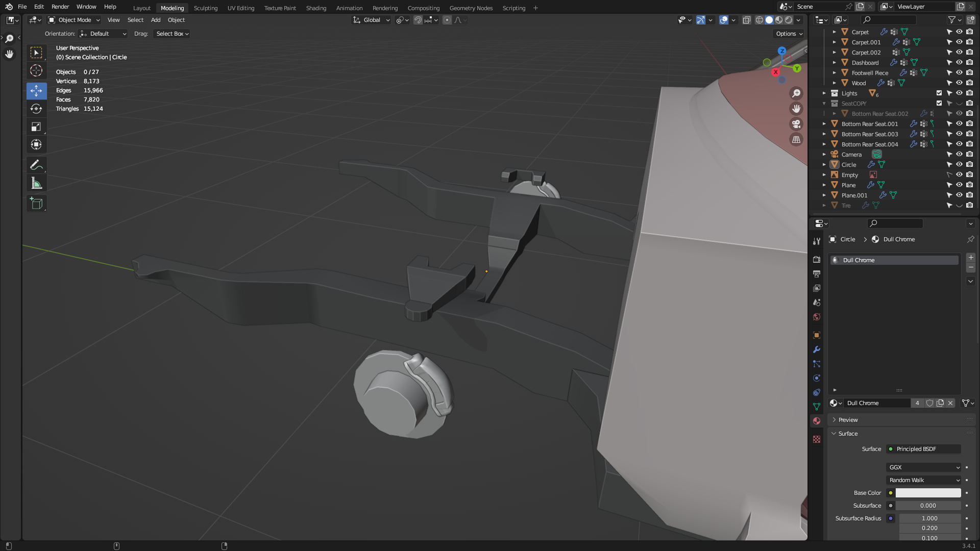Click the 3D Cursor tool
The height and width of the screenshot is (551, 980).
[36, 70]
